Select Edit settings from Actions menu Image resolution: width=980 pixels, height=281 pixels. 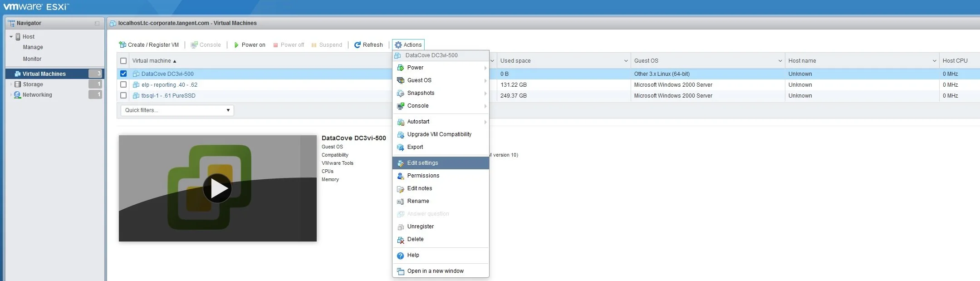pyautogui.click(x=422, y=163)
